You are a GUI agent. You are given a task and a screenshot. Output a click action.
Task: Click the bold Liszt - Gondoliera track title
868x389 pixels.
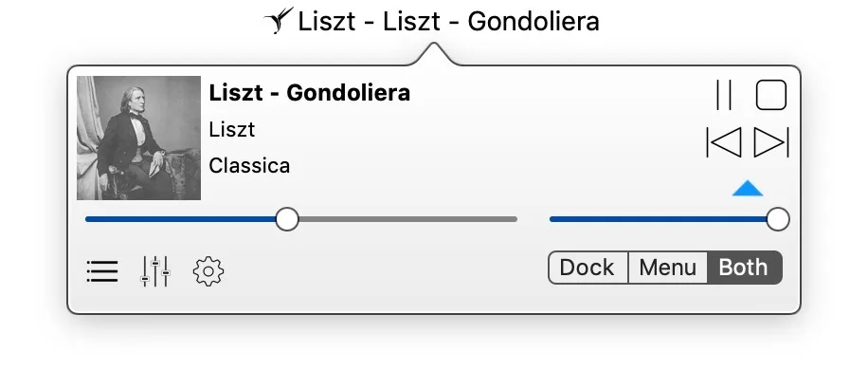(x=310, y=93)
